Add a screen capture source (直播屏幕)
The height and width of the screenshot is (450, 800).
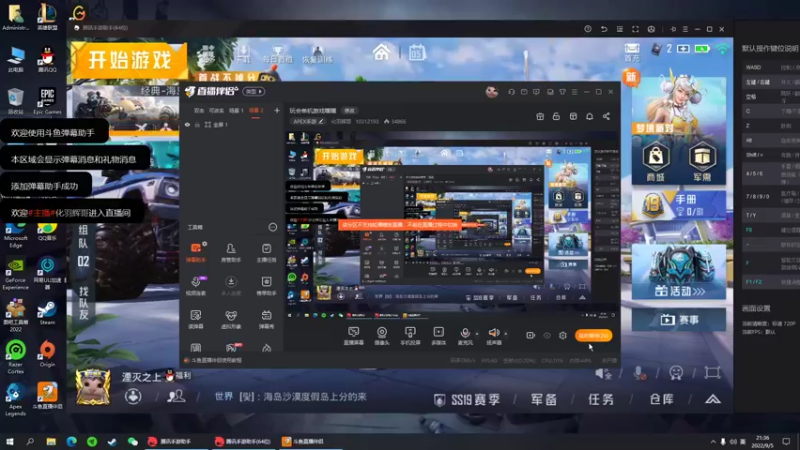[353, 336]
